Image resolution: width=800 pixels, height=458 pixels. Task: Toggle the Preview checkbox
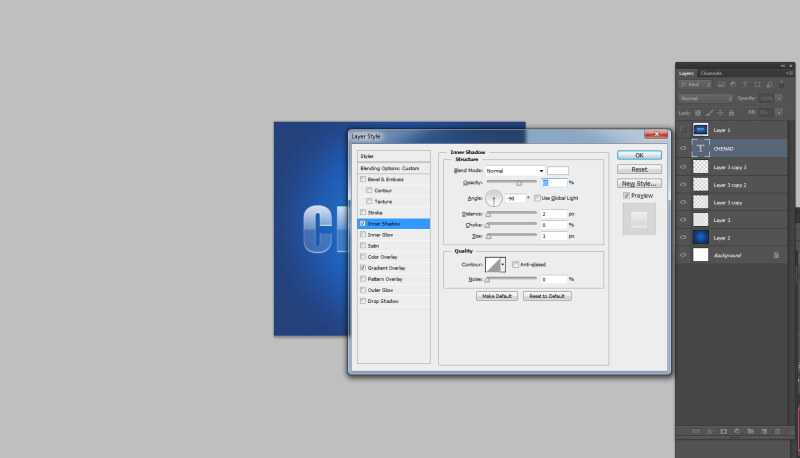[x=627, y=196]
